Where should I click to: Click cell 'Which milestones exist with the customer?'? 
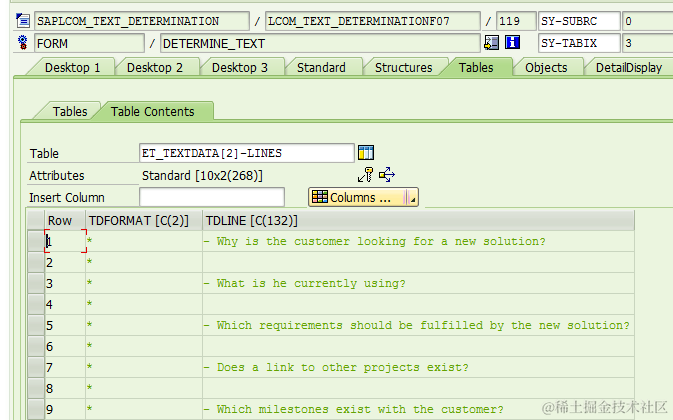pyautogui.click(x=418, y=409)
